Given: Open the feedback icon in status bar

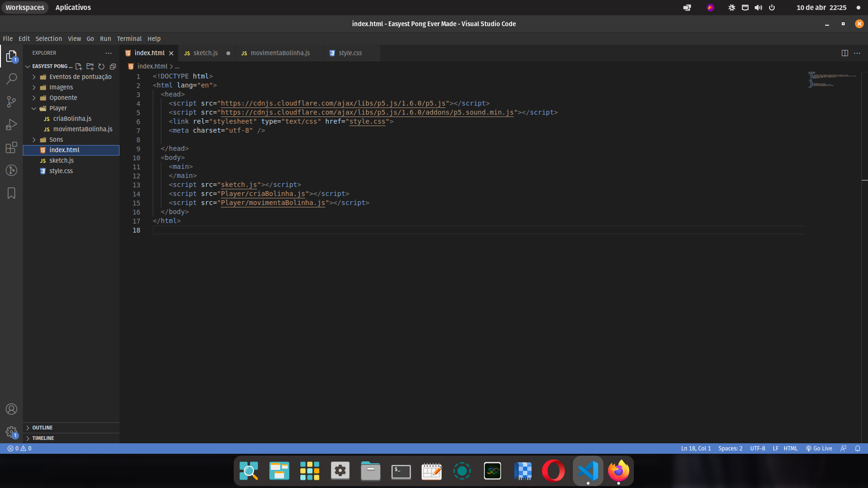Looking at the screenshot, I should 843,449.
